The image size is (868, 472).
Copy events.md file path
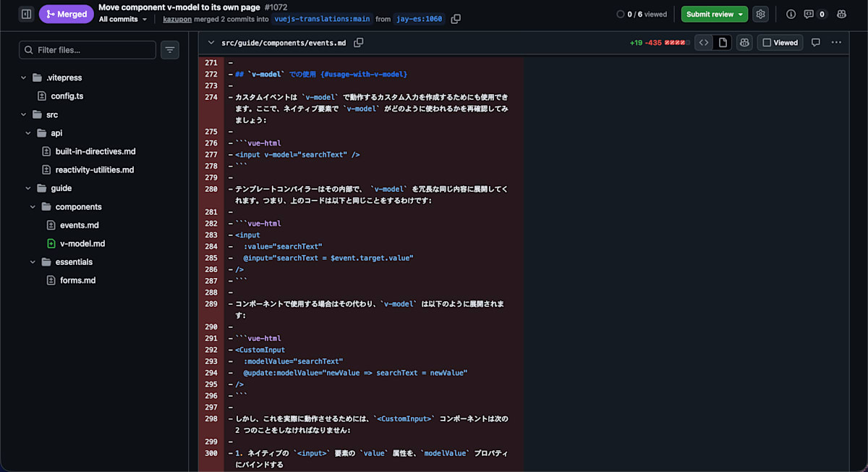pos(359,43)
